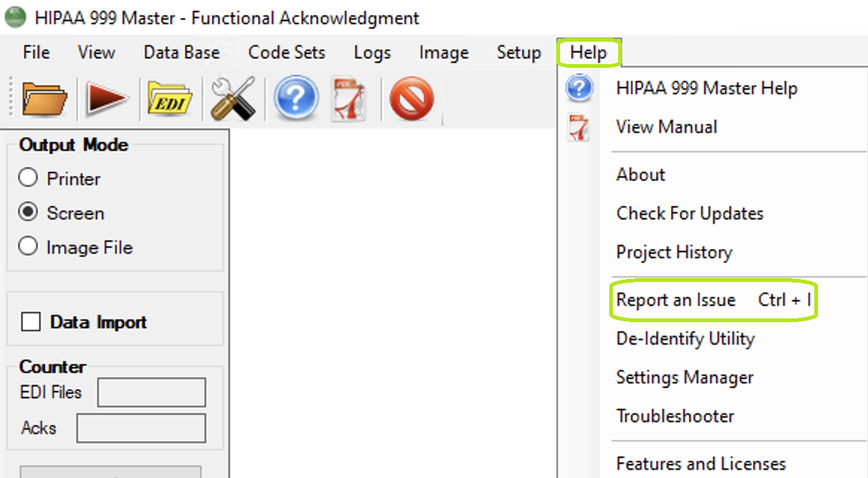Click the red stop/cancel toolbar icon
This screenshot has height=478, width=868.
[412, 98]
